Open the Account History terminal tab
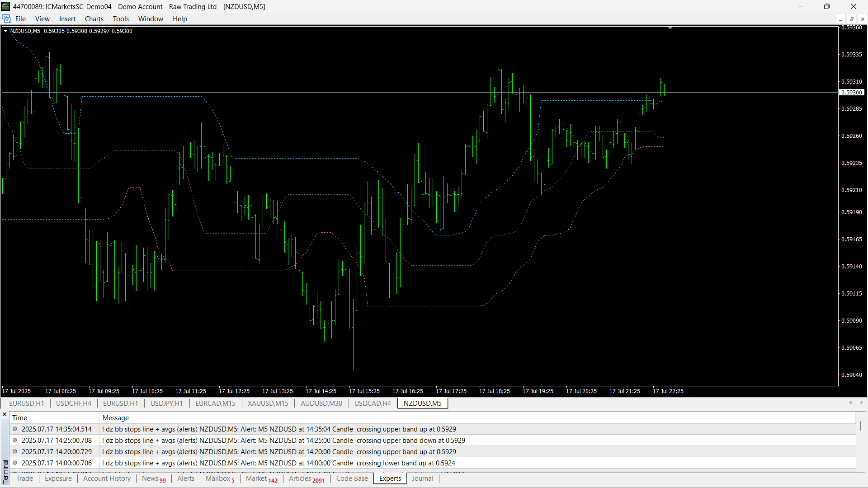Viewport: 868px width, 488px height. click(x=107, y=479)
